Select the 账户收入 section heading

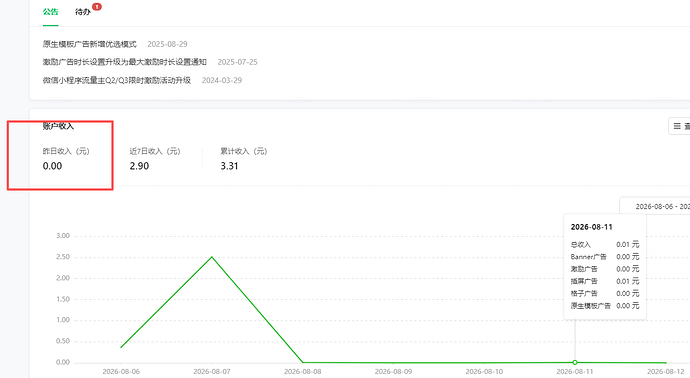coord(58,126)
